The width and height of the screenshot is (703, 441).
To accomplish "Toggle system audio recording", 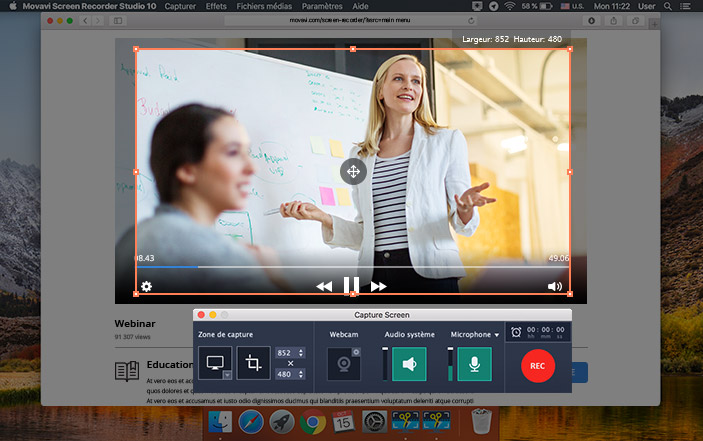I will [x=408, y=364].
